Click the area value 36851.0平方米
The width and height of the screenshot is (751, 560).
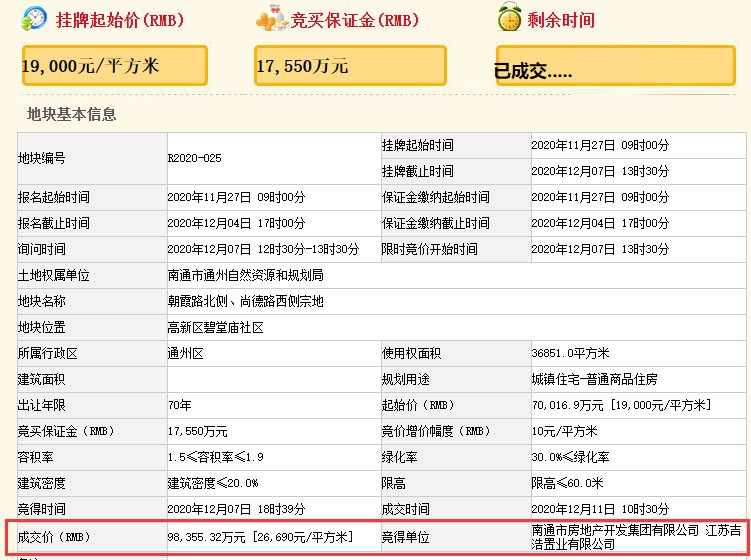pos(570,354)
